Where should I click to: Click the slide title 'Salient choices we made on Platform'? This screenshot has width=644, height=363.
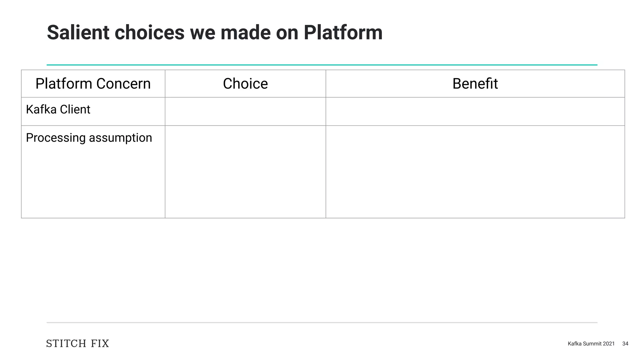[x=214, y=32]
